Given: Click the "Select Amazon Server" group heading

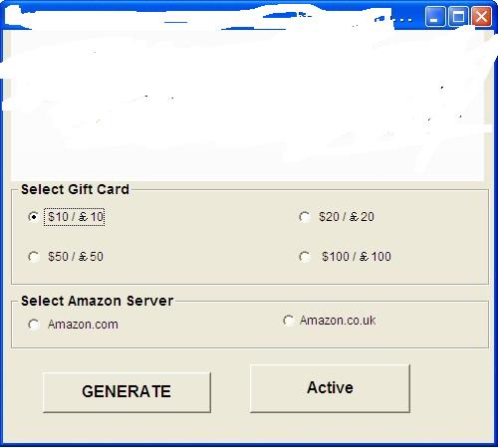Looking at the screenshot, I should coord(97,301).
